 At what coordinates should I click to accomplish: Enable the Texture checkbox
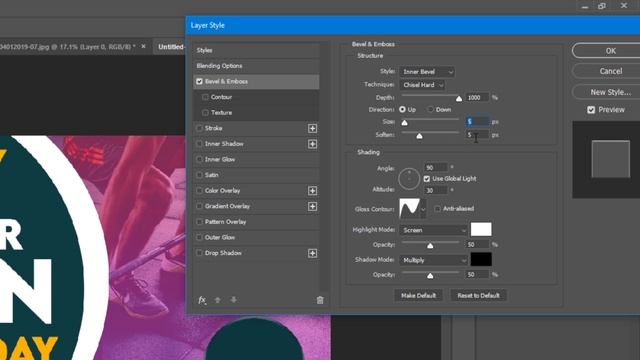pyautogui.click(x=205, y=113)
